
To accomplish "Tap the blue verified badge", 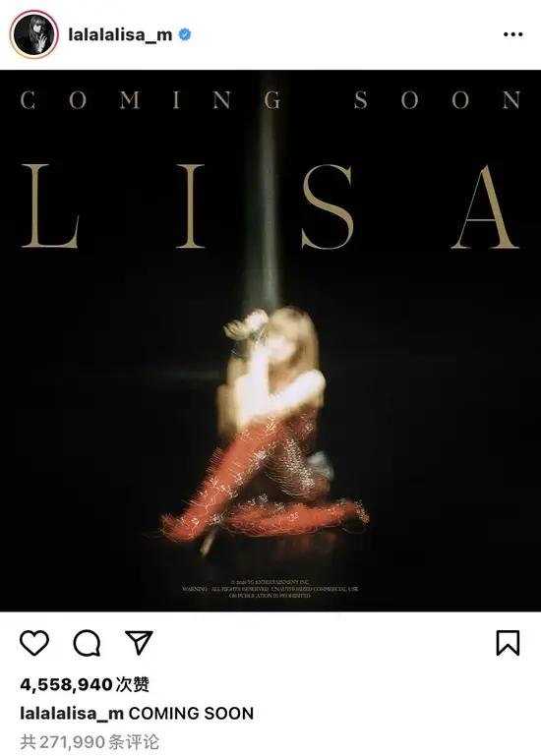I will coord(185,34).
